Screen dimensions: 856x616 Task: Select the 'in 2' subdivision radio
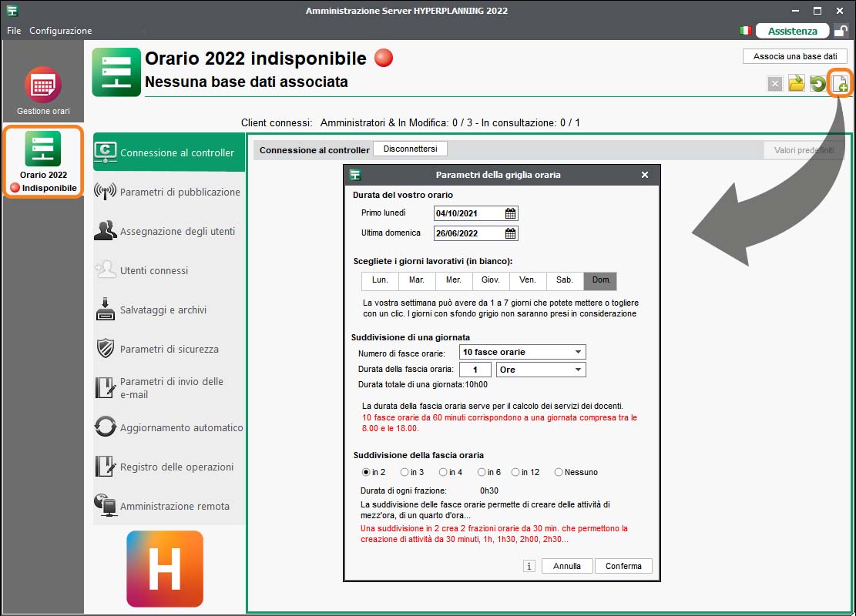point(366,472)
